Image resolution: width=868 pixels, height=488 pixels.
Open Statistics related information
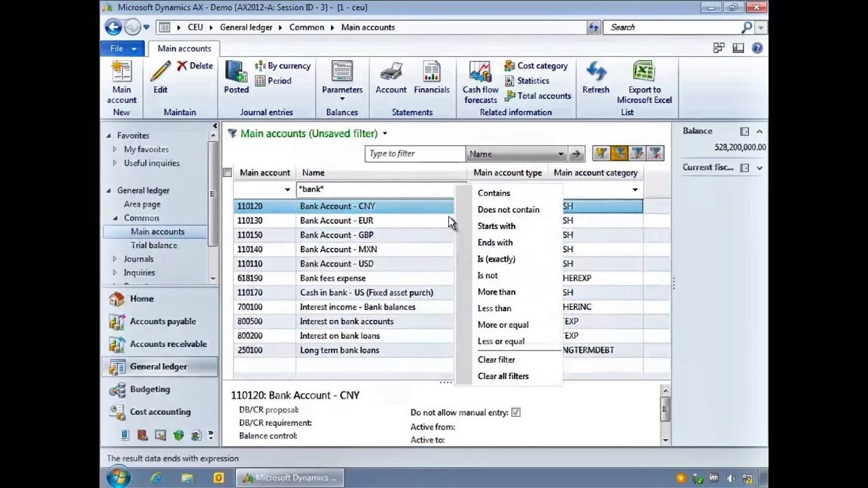[x=526, y=81]
